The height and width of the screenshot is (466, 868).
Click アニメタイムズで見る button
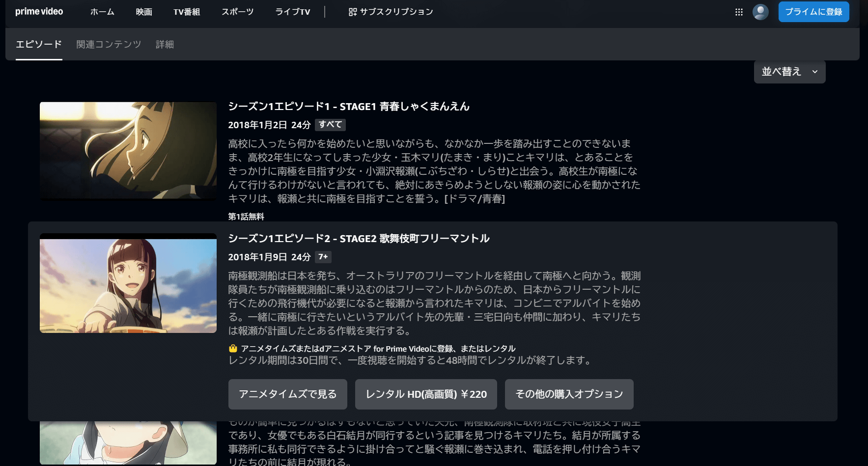(x=288, y=394)
